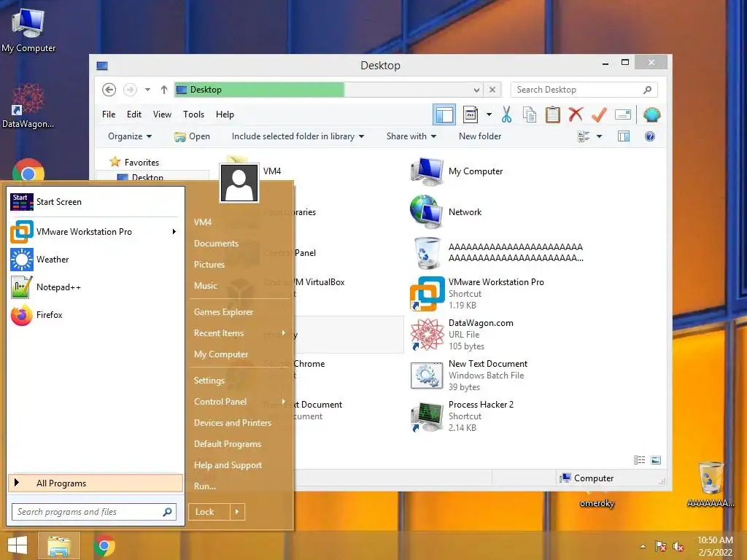Open Control Panel in start menu
The width and height of the screenshot is (747, 560).
point(239,402)
